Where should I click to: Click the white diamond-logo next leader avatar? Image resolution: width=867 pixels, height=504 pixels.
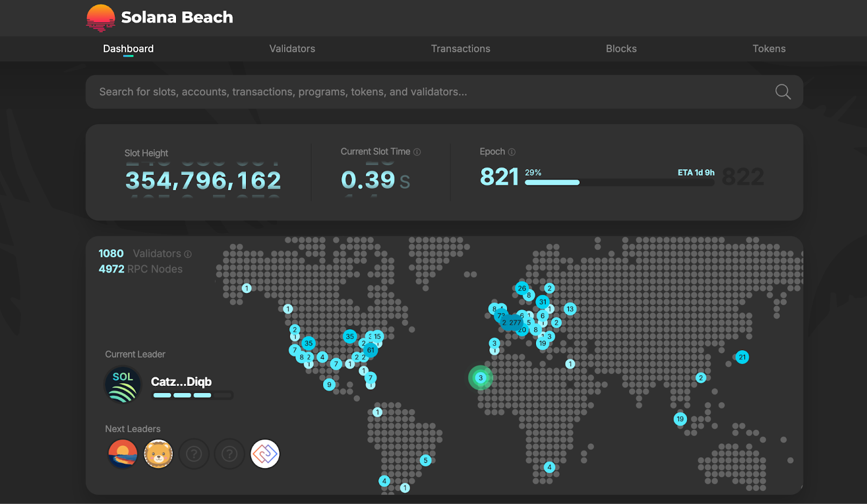tap(264, 454)
